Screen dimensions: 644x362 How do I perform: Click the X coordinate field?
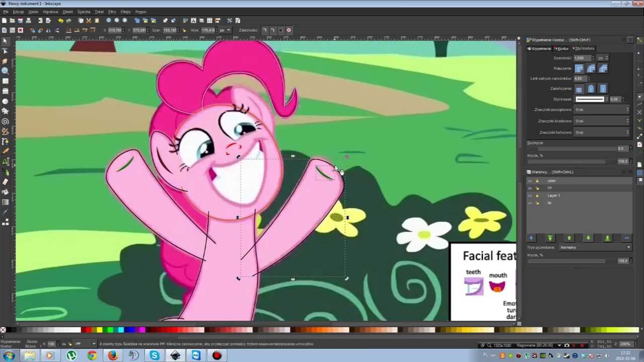click(115, 30)
